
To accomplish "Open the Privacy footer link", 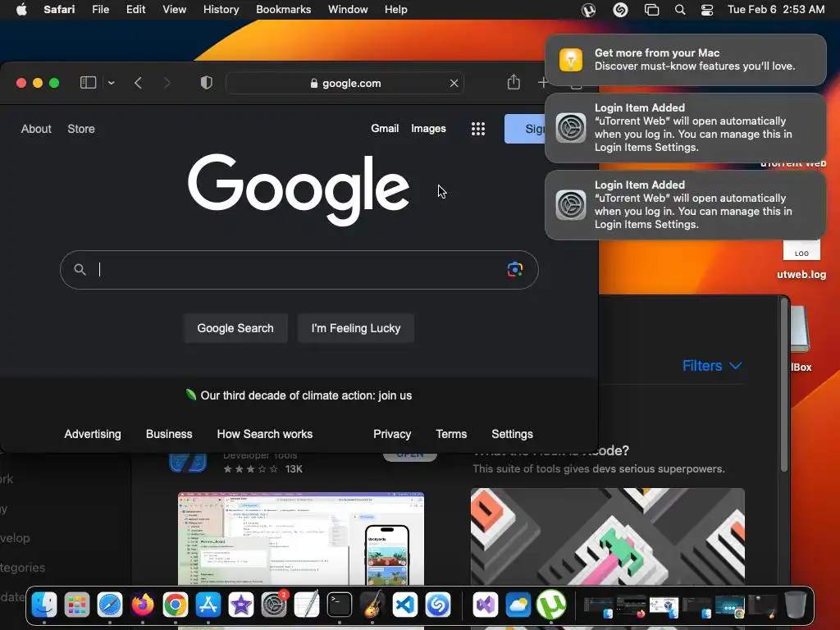I will [392, 434].
